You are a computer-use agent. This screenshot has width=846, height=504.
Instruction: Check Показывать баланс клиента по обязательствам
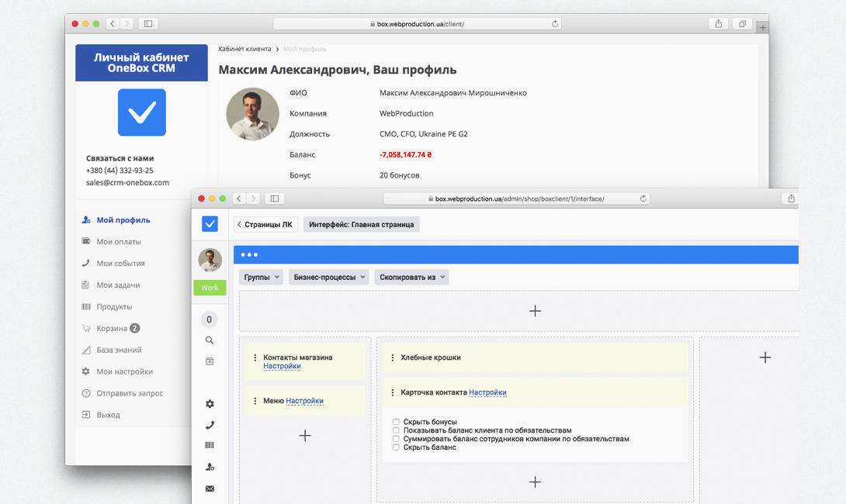click(396, 430)
